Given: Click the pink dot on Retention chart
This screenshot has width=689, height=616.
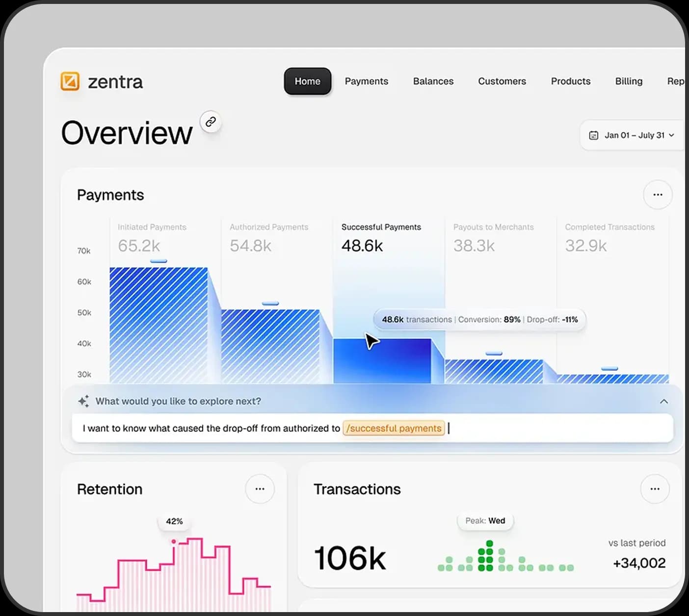Looking at the screenshot, I should (x=174, y=541).
